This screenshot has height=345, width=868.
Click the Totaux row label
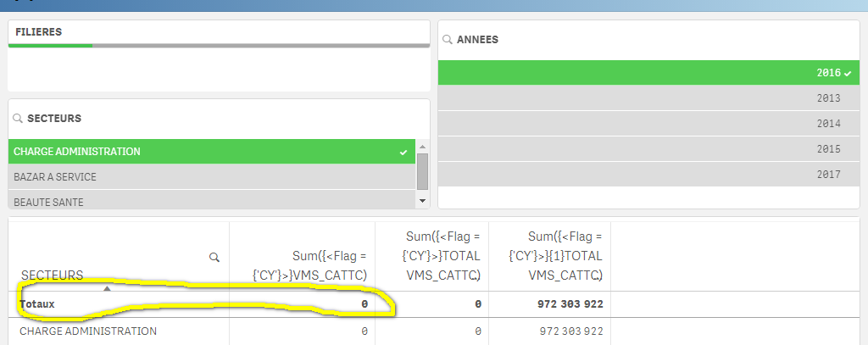[37, 304]
